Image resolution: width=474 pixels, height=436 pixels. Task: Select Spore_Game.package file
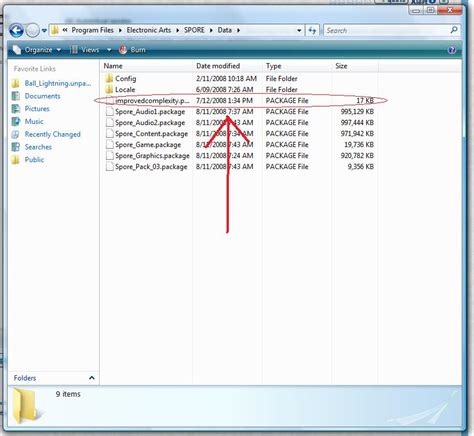point(148,145)
